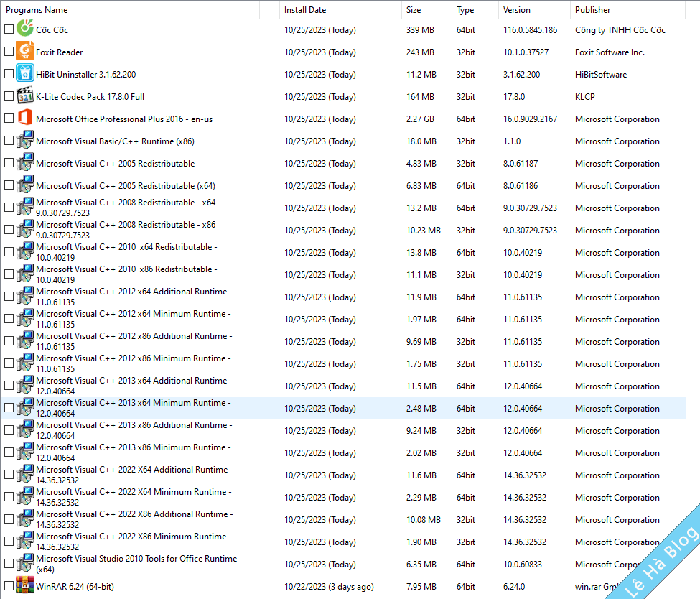Click the Version column header
The height and width of the screenshot is (599, 700).
(517, 10)
